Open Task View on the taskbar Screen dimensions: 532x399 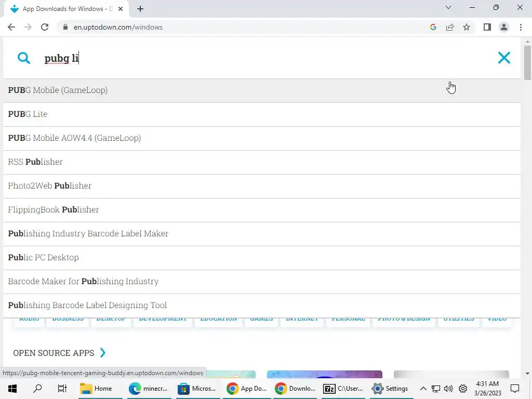click(x=62, y=389)
